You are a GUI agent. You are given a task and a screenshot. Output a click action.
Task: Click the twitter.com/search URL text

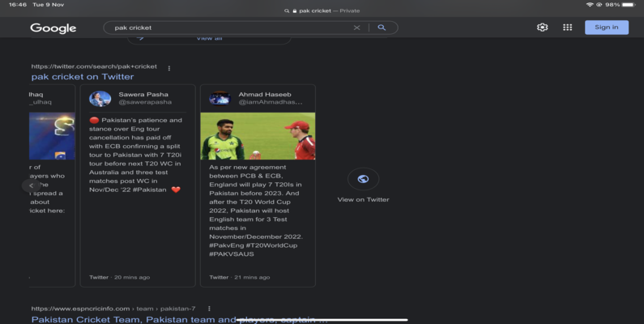94,66
